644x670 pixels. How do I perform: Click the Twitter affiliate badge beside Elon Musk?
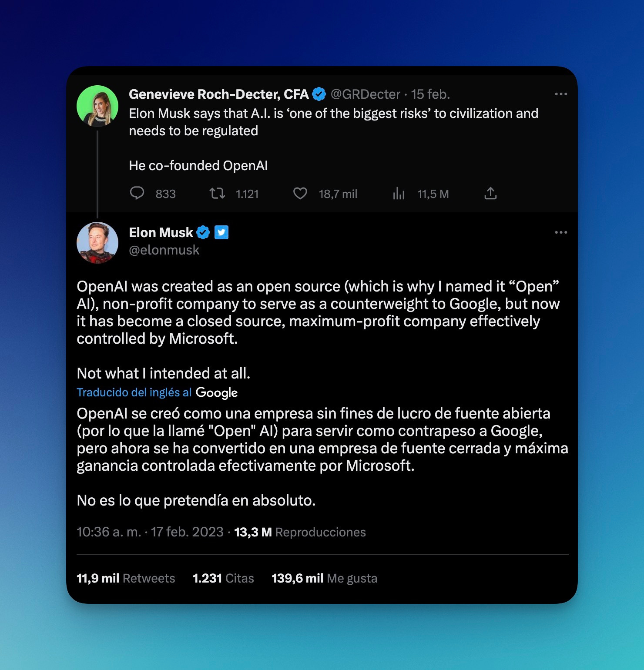tap(221, 233)
